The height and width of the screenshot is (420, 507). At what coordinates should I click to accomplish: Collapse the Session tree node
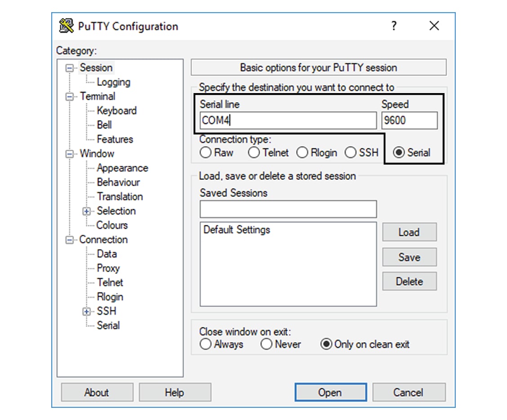click(x=69, y=68)
